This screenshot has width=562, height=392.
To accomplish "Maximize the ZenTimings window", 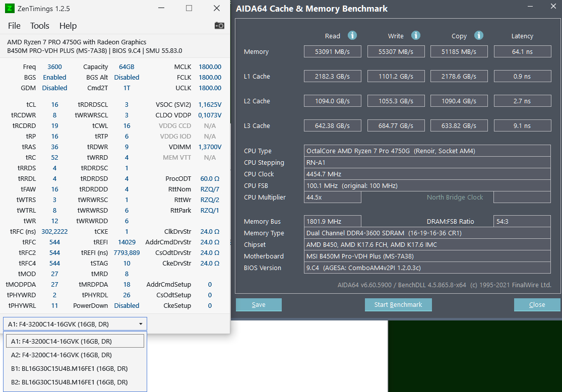I will tap(189, 8).
